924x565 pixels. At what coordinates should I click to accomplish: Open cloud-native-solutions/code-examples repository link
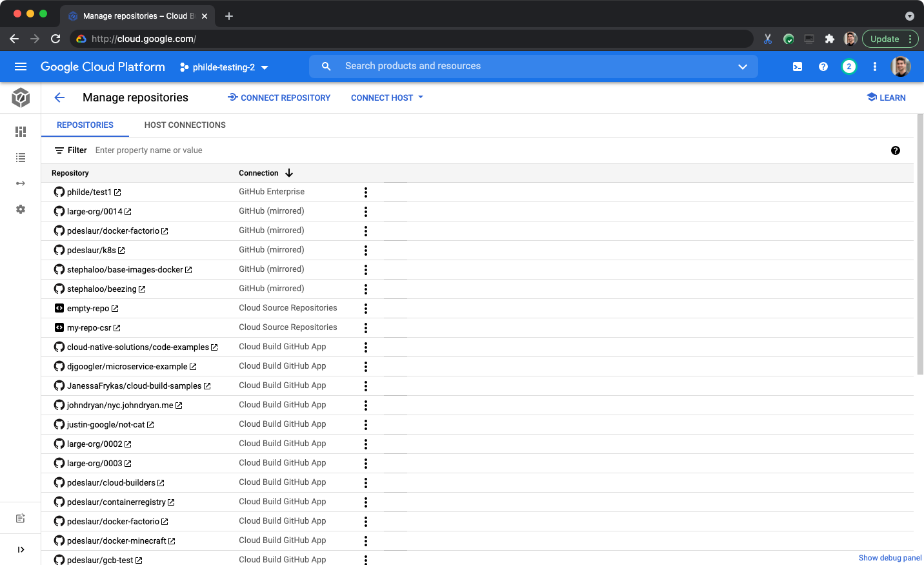[138, 347]
